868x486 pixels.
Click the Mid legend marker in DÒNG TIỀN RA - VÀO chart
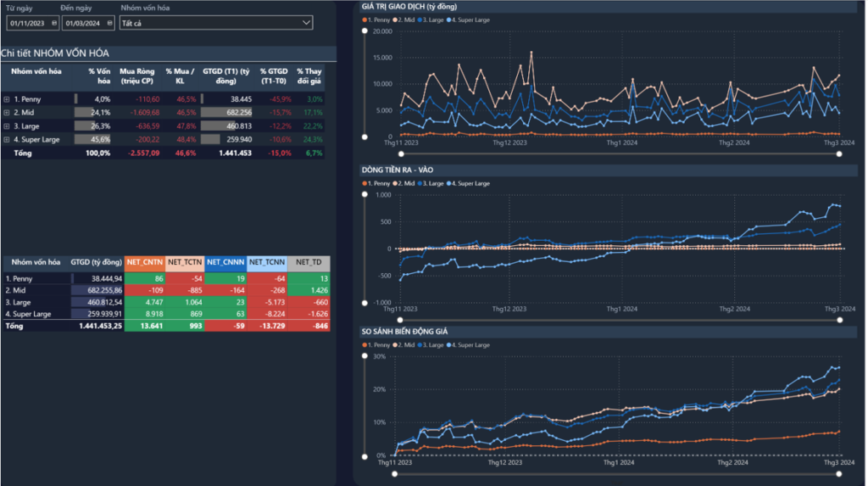[x=396, y=183]
